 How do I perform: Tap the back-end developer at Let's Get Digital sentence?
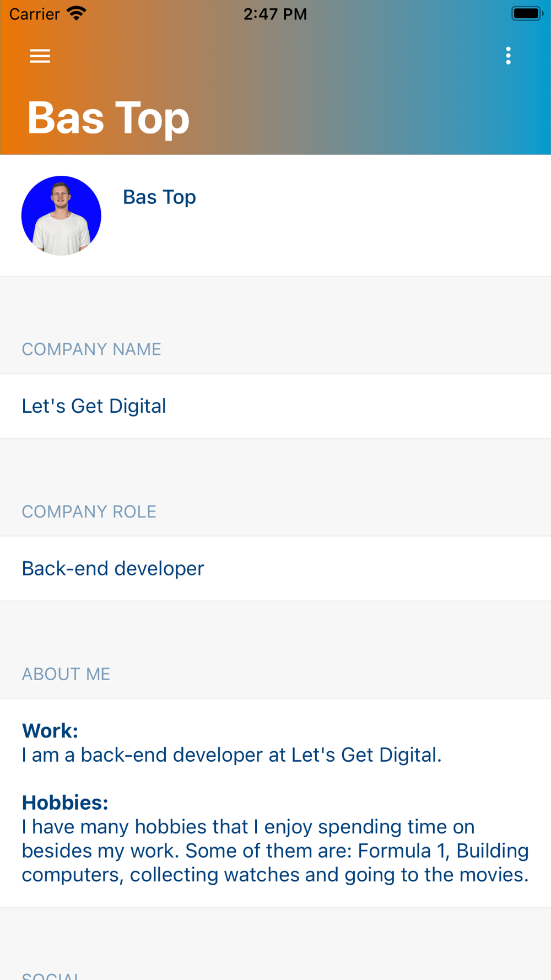click(231, 755)
